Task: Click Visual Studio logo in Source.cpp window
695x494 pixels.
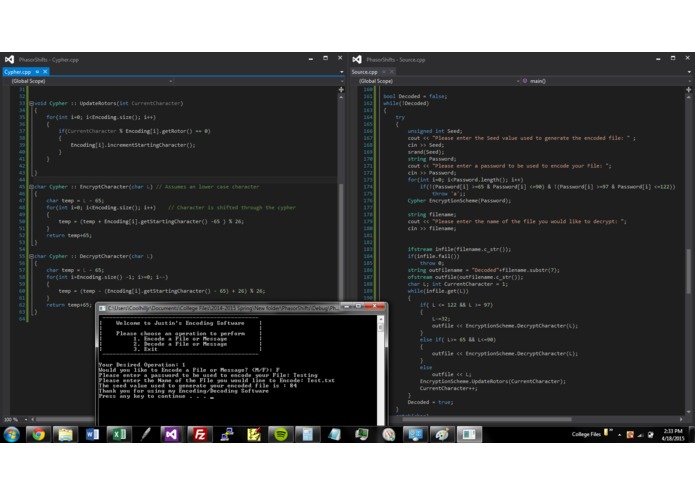Action: (x=357, y=59)
